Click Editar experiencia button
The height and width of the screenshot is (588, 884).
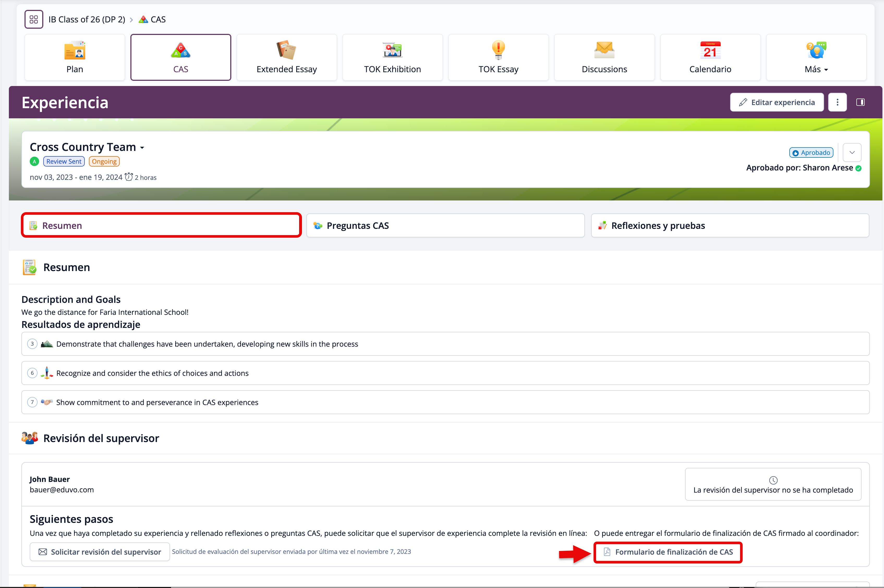point(777,102)
